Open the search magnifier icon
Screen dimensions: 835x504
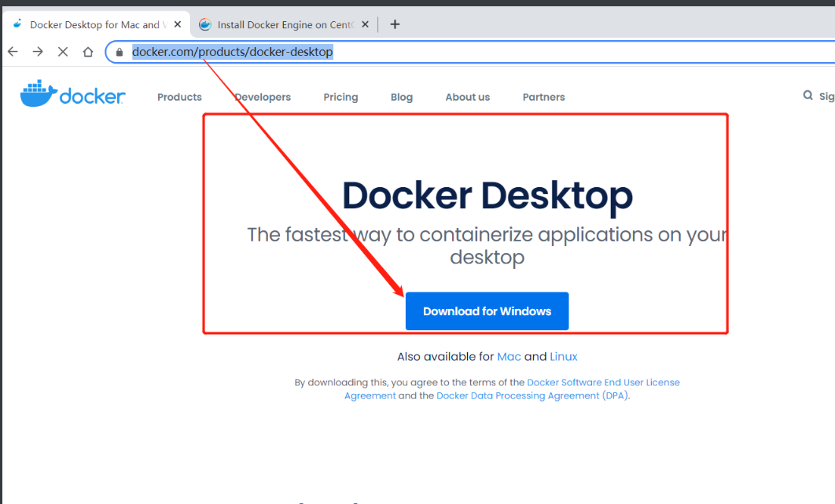pos(807,95)
